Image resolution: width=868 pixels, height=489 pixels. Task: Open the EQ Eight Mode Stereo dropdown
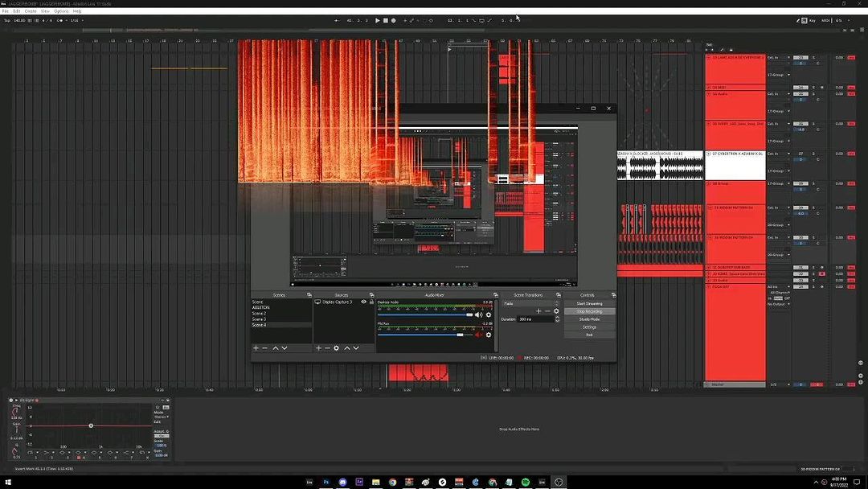[162, 417]
